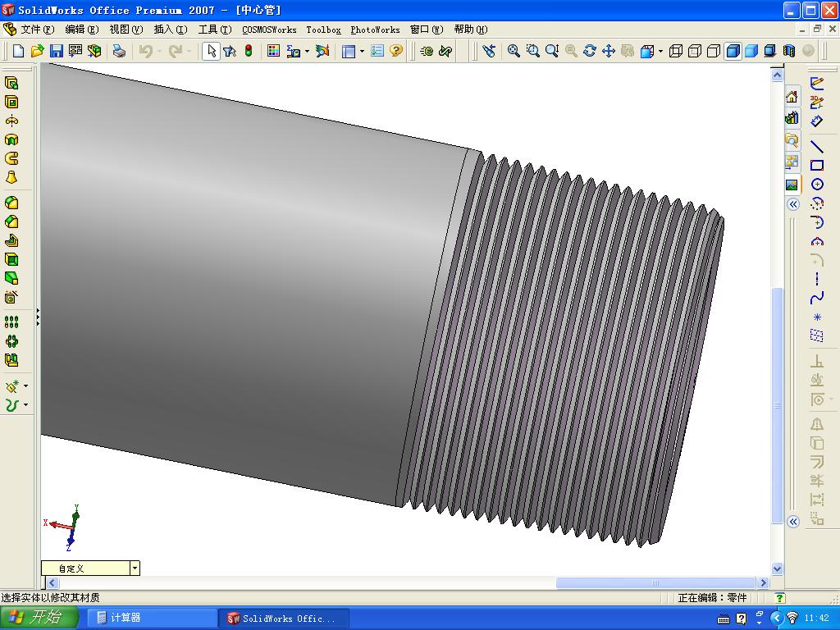Click the Make Assembly from Part icon
Screen dimensions: 840x630
(95, 51)
